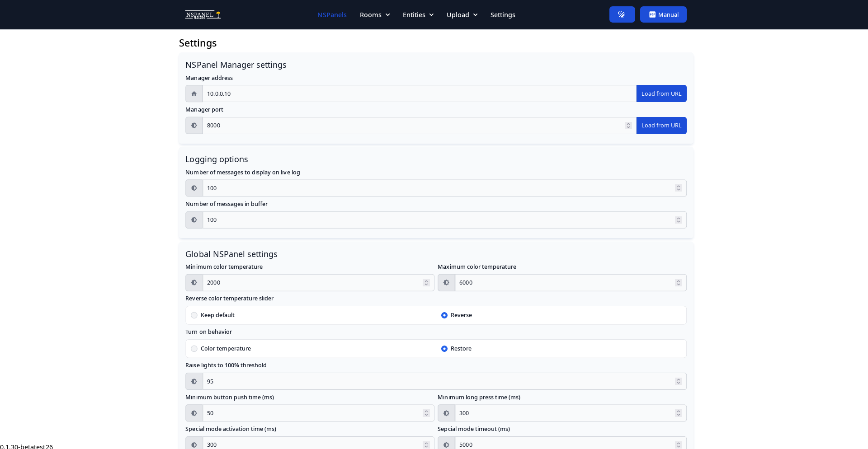Screen dimensions: 868x449
Task: Adjust Minimum button push time stepper
Action: (x=426, y=413)
